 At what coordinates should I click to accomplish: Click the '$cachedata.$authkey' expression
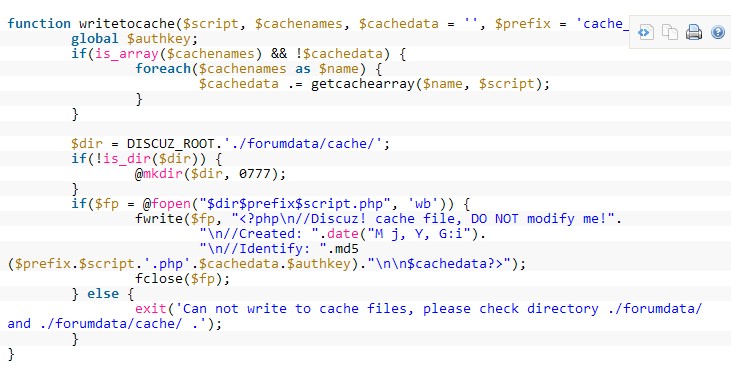(x=275, y=264)
